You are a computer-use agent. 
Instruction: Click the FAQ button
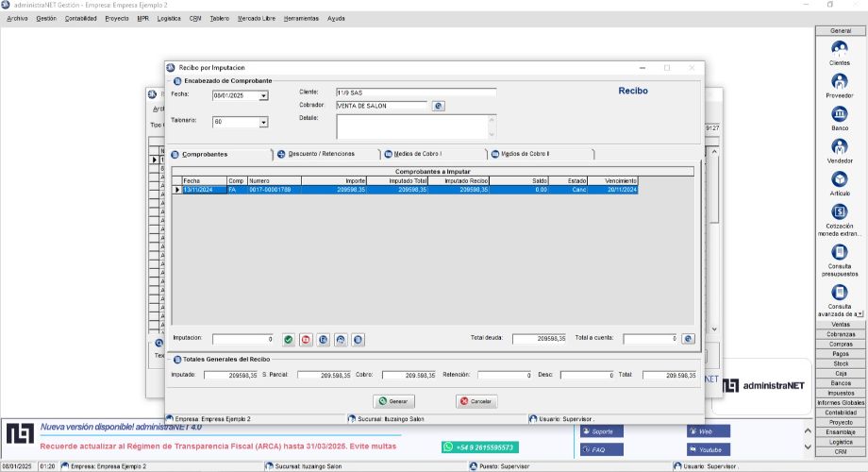coord(602,449)
